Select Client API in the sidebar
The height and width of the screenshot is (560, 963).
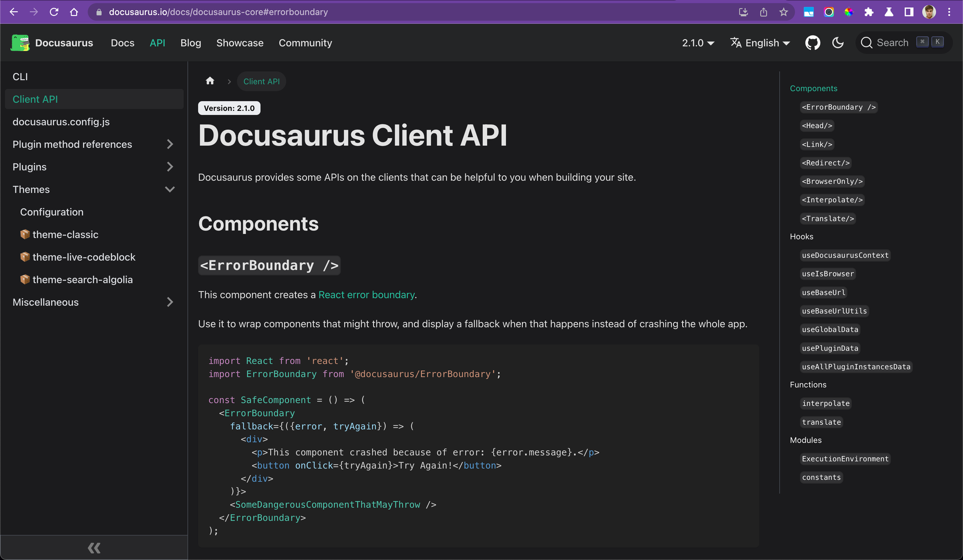(94, 99)
